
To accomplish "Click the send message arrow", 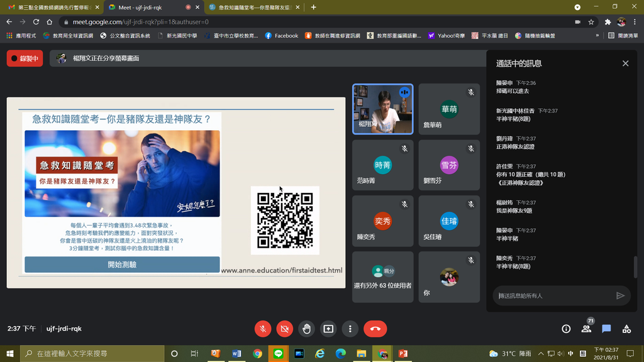I will tap(620, 295).
